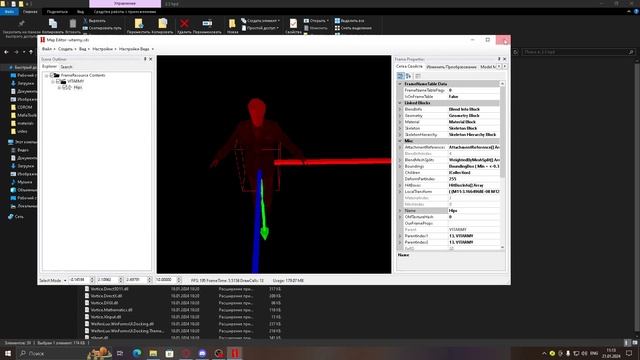This screenshot has height=360, width=640.
Task: Click Copy To folder icon in Explorer ribbon
Action: point(162,24)
